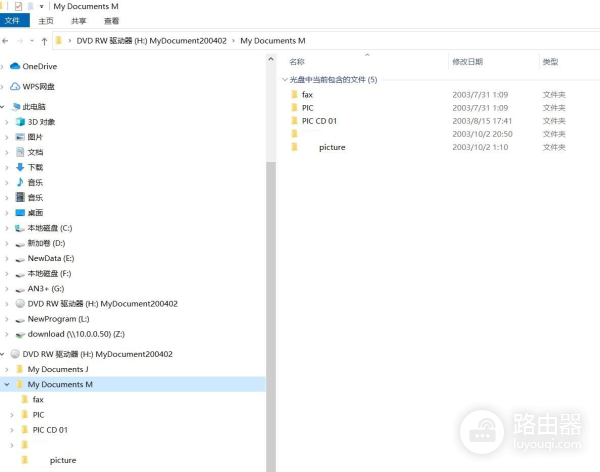Expand 3D 对象 tree node
This screenshot has height=472, width=600.
point(7,122)
